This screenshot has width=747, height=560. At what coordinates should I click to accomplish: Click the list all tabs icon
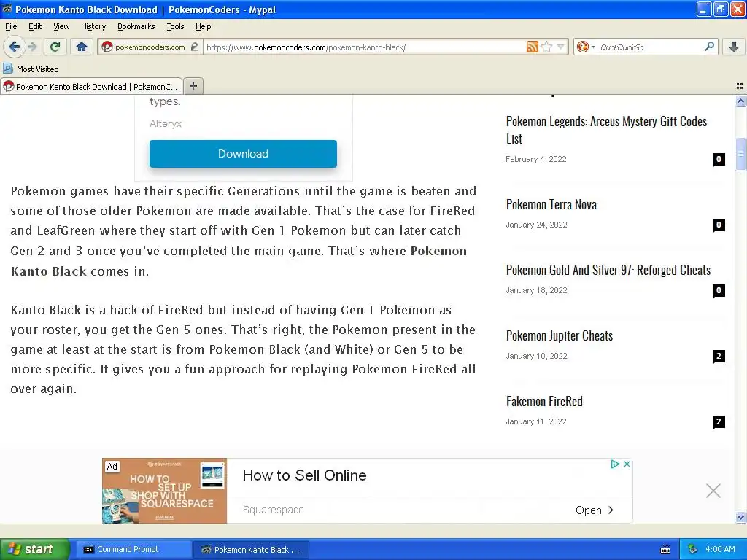click(x=740, y=86)
